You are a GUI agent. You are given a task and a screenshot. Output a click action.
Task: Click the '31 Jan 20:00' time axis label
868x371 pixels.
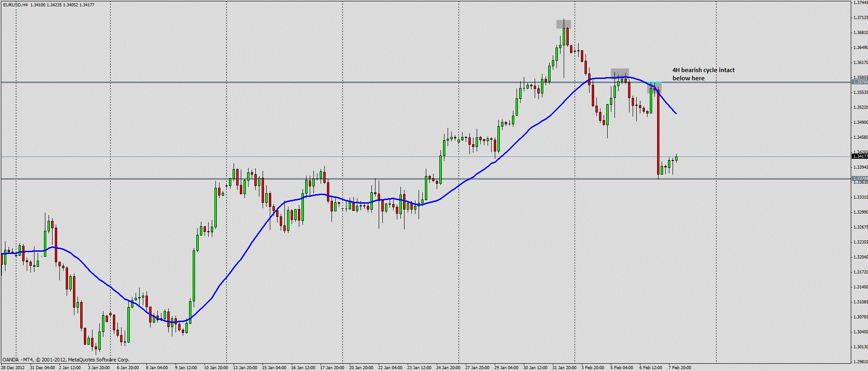[x=564, y=367]
